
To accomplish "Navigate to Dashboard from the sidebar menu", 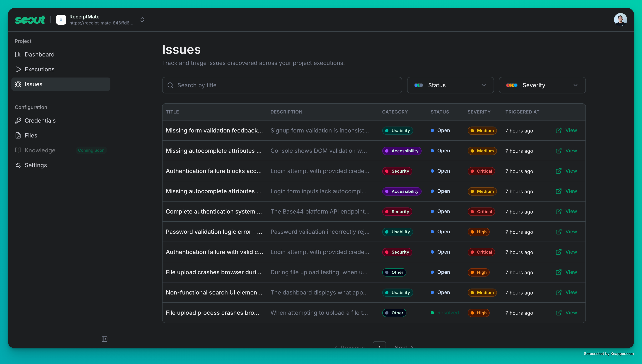I will tap(40, 54).
